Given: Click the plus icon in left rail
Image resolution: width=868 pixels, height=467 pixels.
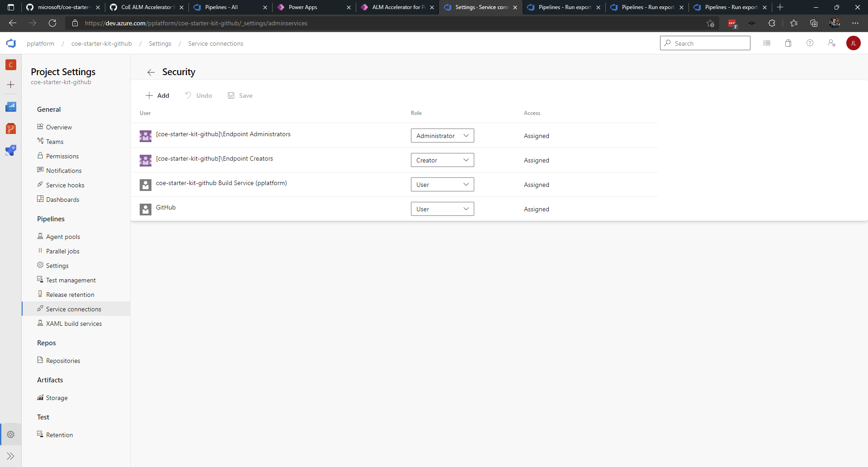Looking at the screenshot, I should tap(11, 85).
